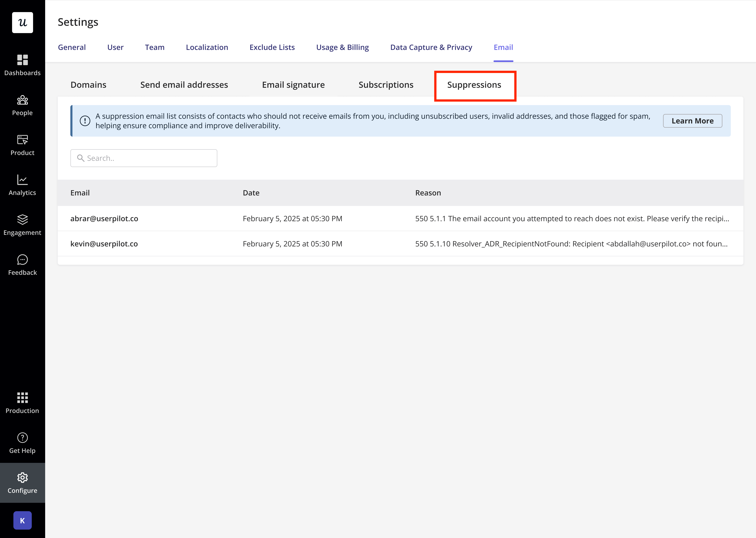Image resolution: width=756 pixels, height=538 pixels.
Task: Select the abrar@userpilot.co email cell
Action: tap(104, 219)
